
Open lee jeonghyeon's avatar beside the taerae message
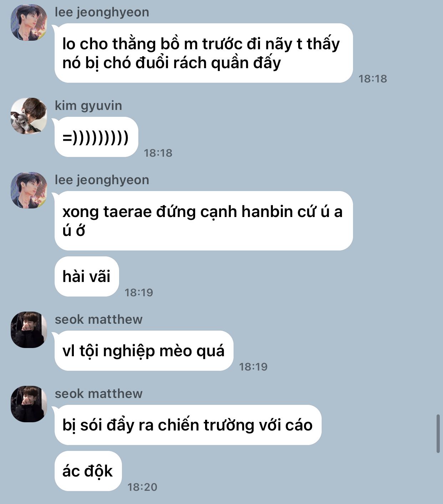pos(29,190)
